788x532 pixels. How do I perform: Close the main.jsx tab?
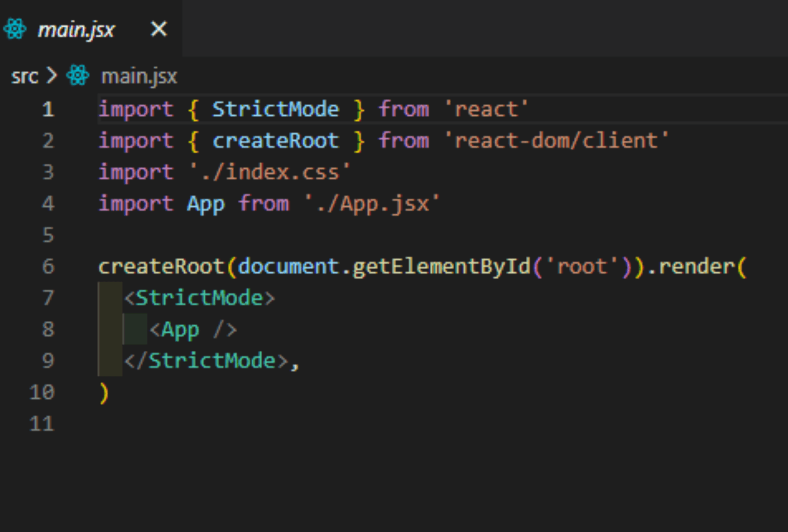click(x=158, y=29)
